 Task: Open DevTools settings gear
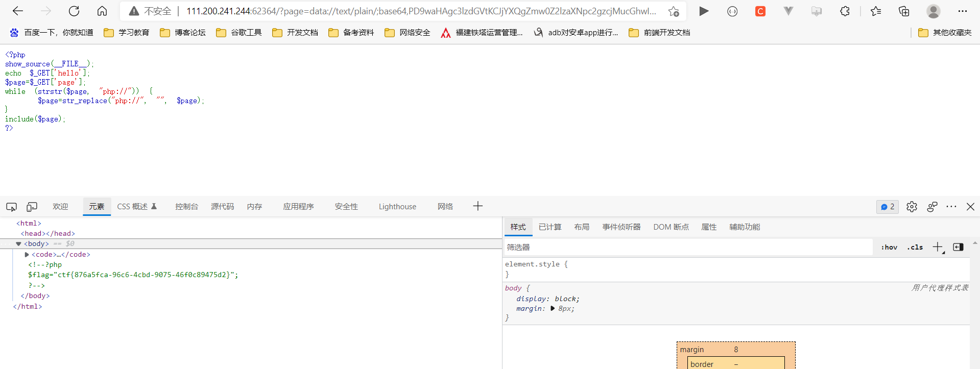[x=912, y=207]
